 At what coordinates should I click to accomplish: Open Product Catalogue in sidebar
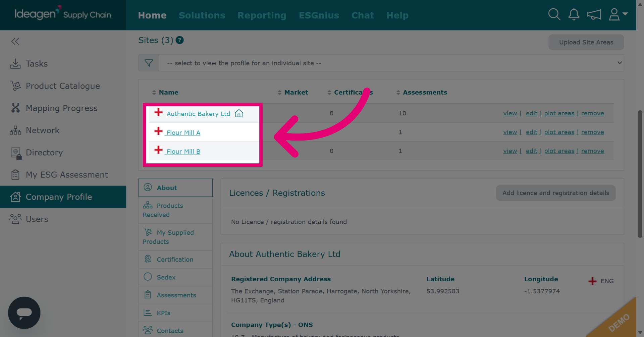pyautogui.click(x=63, y=86)
